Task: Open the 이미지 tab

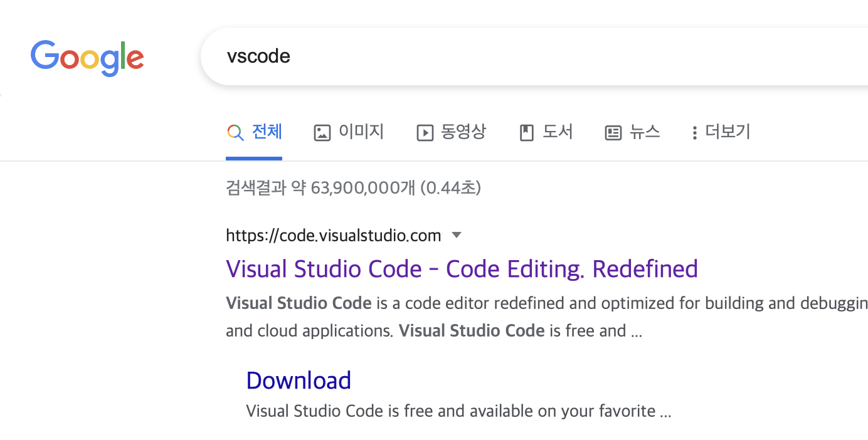Action: pos(349,132)
